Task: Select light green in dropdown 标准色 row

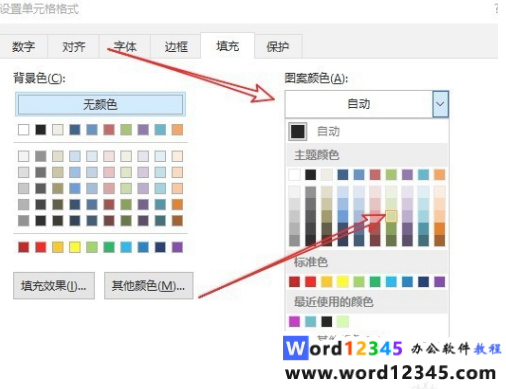Action: 359,282
